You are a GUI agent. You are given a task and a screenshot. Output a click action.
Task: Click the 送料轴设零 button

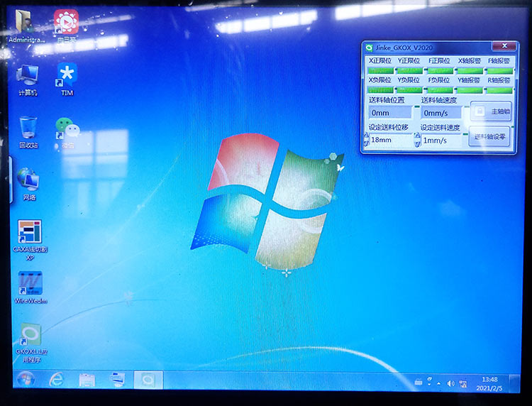click(489, 136)
